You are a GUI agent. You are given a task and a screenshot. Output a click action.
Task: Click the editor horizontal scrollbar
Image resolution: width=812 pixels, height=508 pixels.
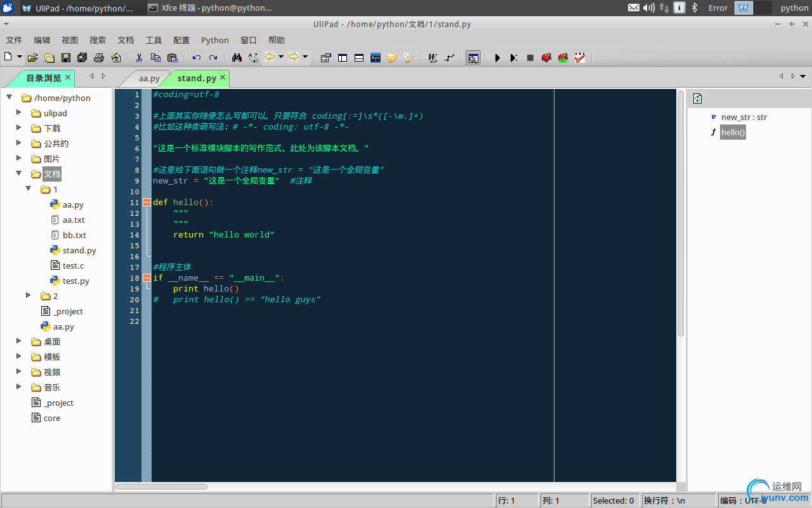coord(161,486)
